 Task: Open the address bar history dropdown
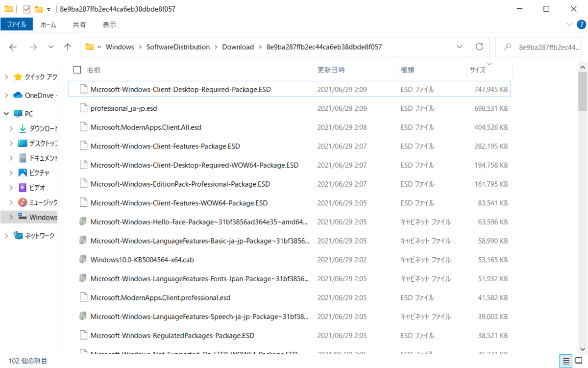point(460,47)
